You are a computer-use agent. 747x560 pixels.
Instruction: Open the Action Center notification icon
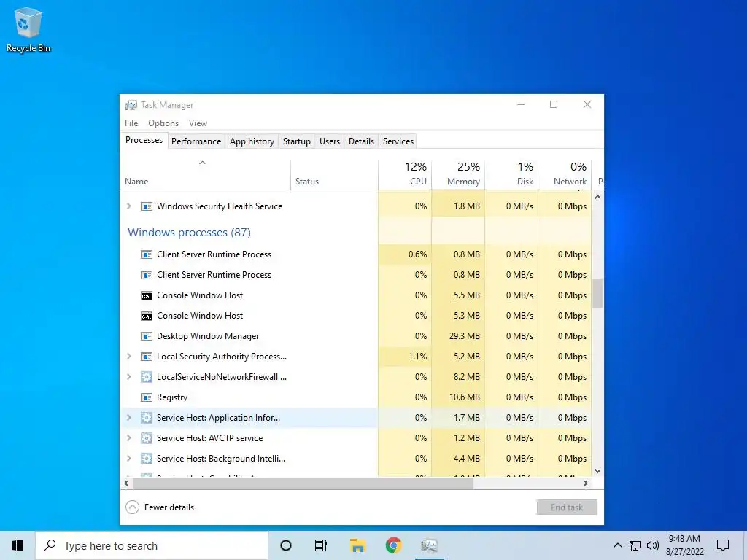(723, 545)
